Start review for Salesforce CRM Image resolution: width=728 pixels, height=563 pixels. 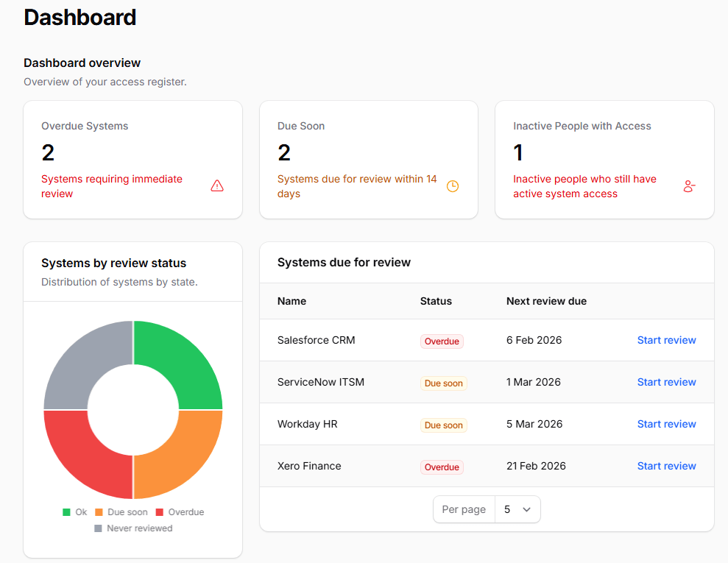point(666,340)
